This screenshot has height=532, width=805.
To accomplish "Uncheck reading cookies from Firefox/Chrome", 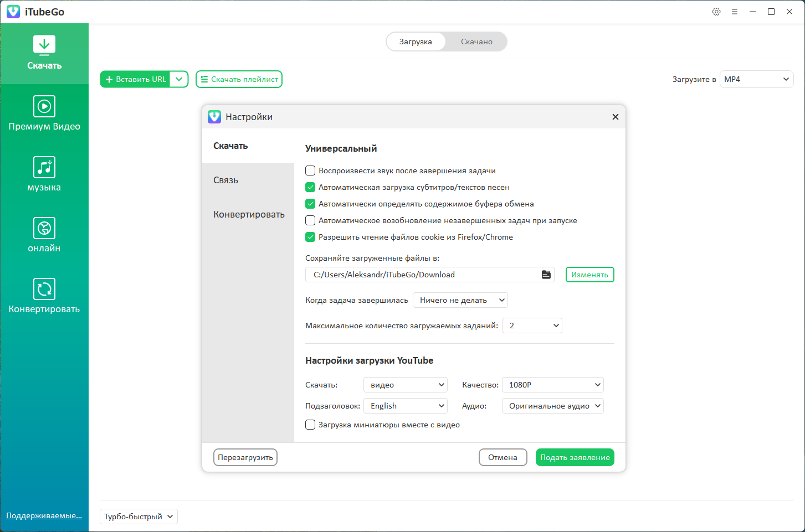I will pyautogui.click(x=310, y=237).
